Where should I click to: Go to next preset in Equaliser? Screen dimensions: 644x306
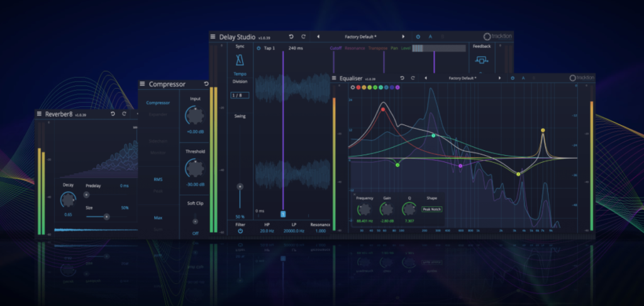(x=499, y=78)
